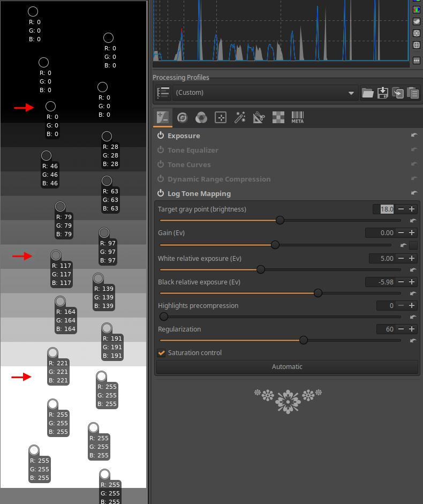Open the Detail tools tab icon
Image resolution: width=423 pixels, height=504 pixels.
tap(182, 118)
